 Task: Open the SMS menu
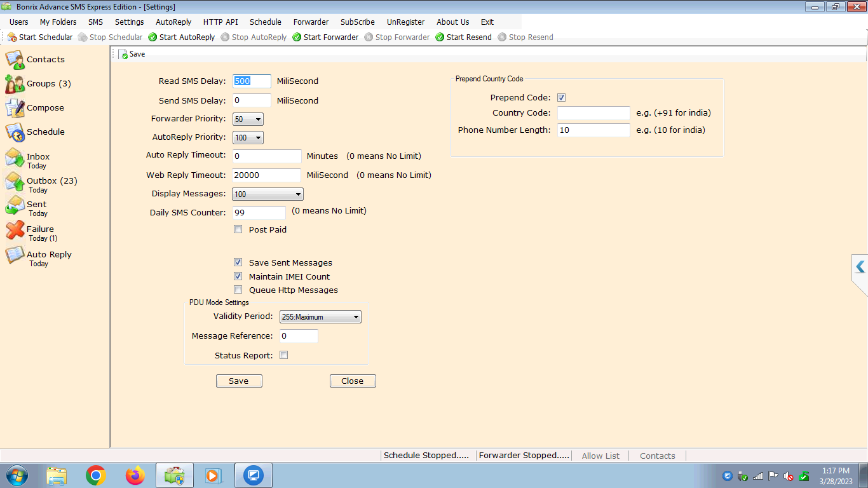click(95, 22)
